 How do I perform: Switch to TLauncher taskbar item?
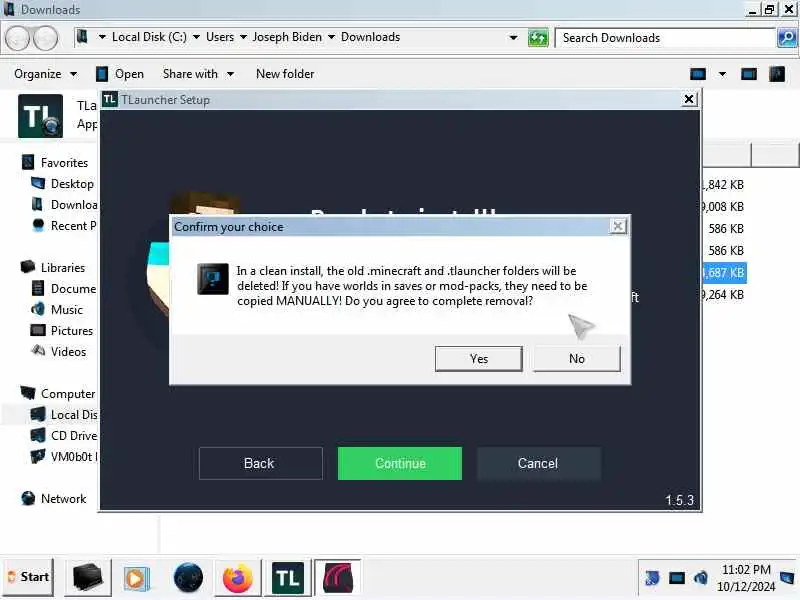[x=288, y=578]
